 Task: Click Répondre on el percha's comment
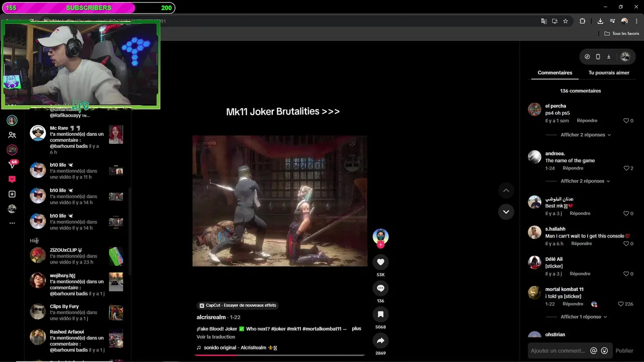pos(587,121)
